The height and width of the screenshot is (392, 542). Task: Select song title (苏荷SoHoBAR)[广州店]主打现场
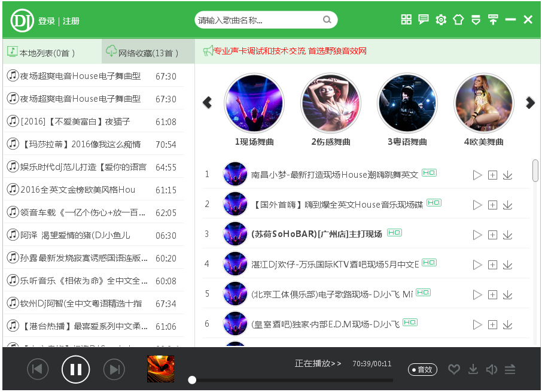coord(316,234)
